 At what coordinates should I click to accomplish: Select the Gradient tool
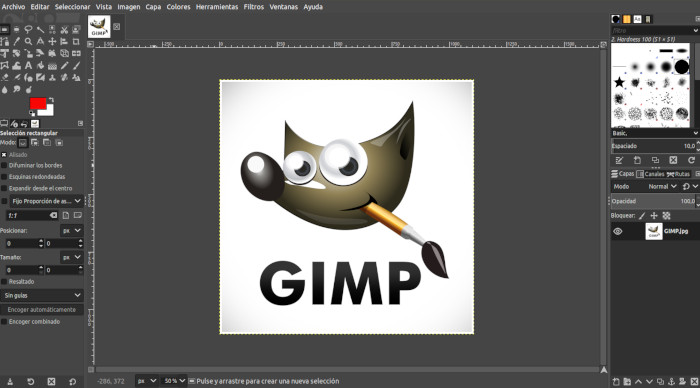[x=52, y=66]
